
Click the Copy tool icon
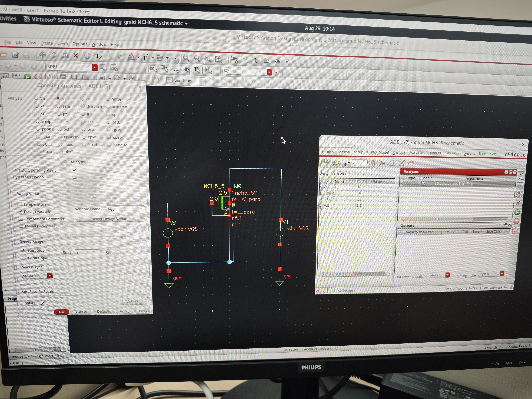tap(54, 55)
